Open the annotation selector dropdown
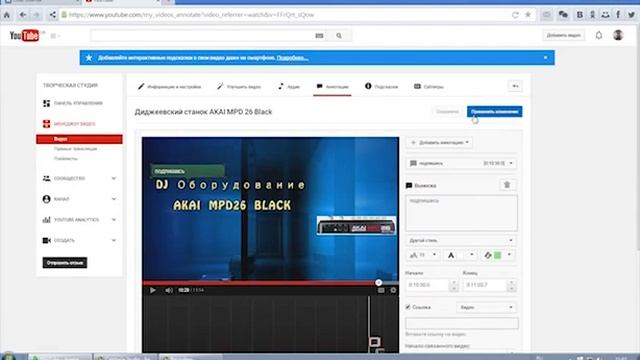The height and width of the screenshot is (360, 640). 461,163
